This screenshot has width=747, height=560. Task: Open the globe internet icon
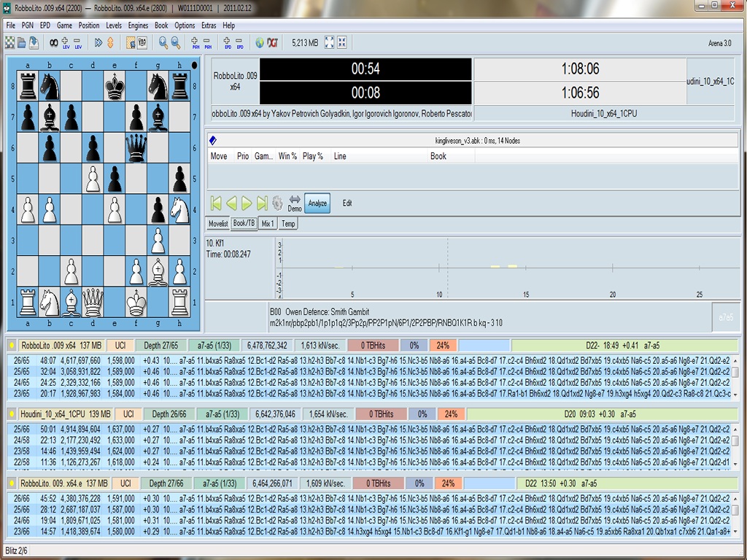click(260, 43)
